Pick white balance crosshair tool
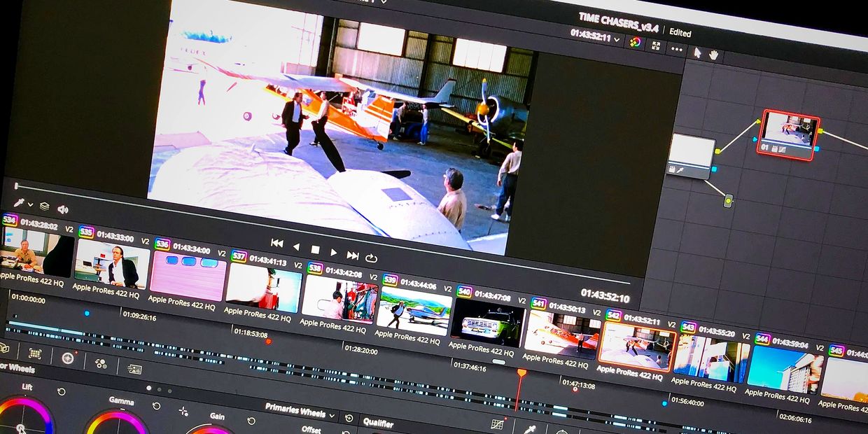Screen dimensions: 868x434 click(183, 411)
